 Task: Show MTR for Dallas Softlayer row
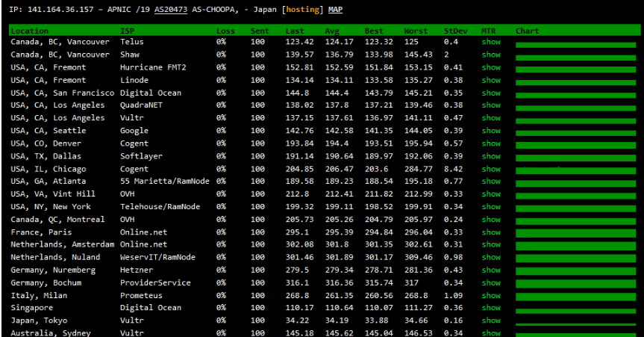click(x=491, y=156)
